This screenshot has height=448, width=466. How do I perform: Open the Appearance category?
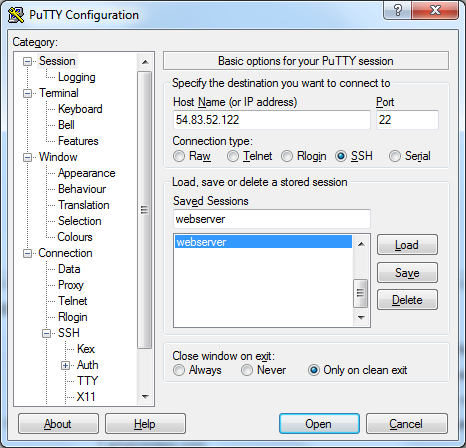(x=86, y=173)
